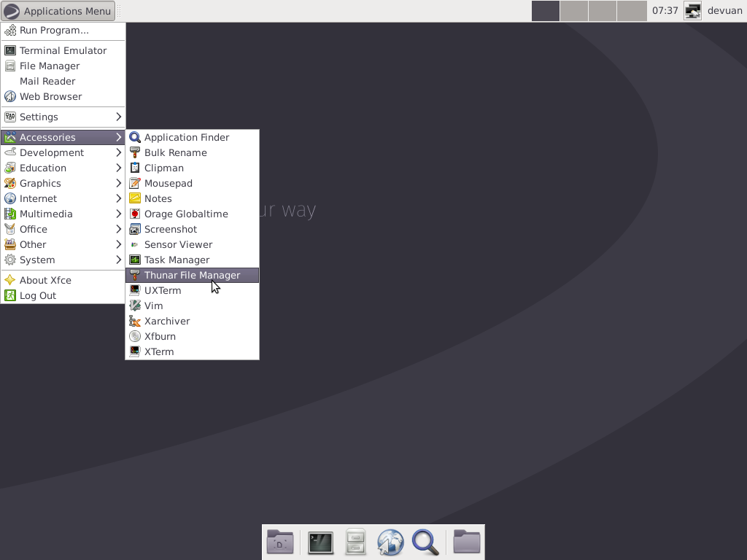Click the devuan user label in top panel
The width and height of the screenshot is (747, 560).
click(x=724, y=11)
